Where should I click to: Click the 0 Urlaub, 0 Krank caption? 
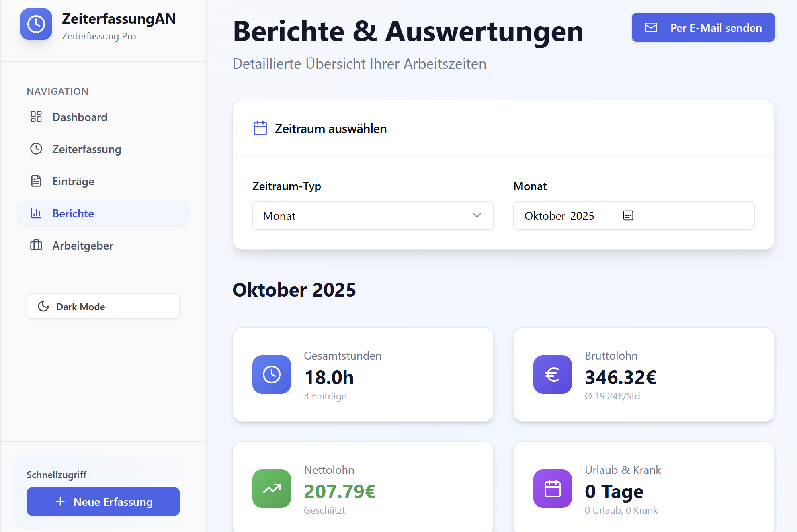[621, 510]
